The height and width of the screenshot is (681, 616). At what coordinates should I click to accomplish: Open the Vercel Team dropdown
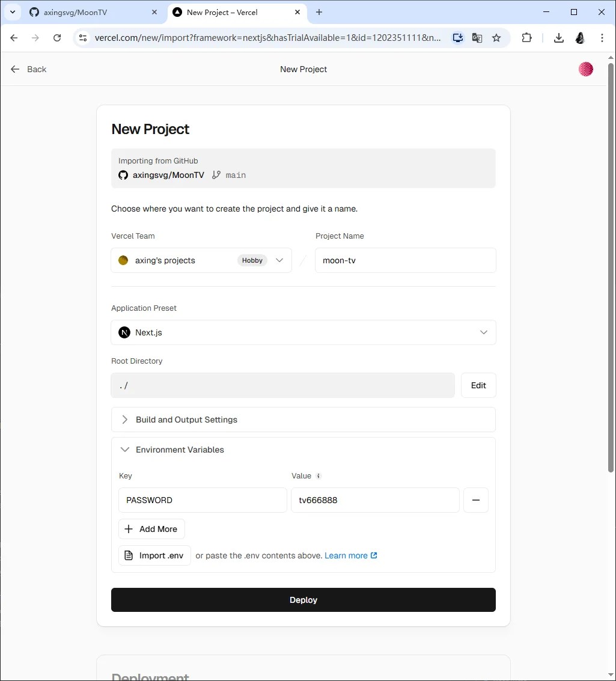coord(201,260)
